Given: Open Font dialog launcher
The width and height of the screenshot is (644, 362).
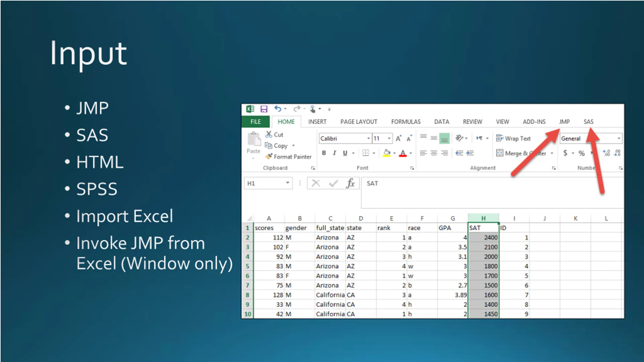Looking at the screenshot, I should [412, 168].
